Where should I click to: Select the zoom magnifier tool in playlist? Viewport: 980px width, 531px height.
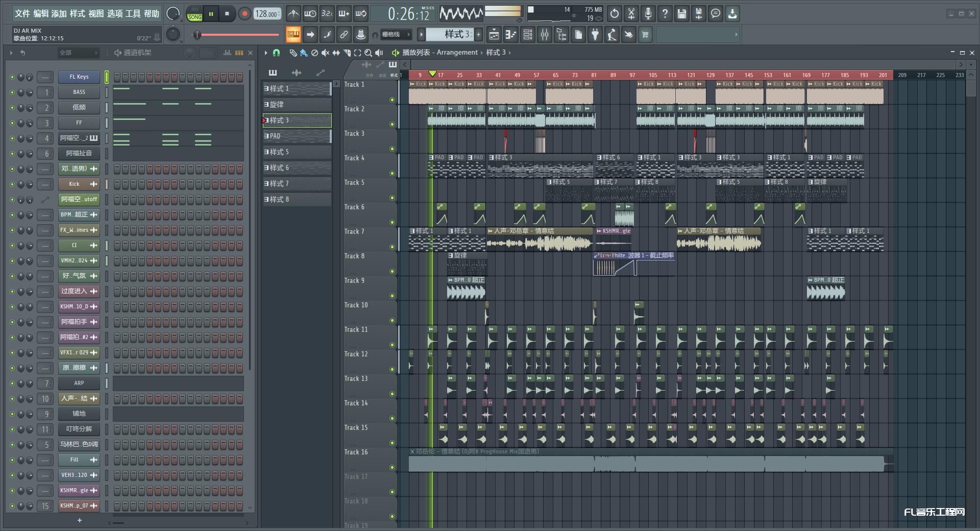click(x=368, y=53)
